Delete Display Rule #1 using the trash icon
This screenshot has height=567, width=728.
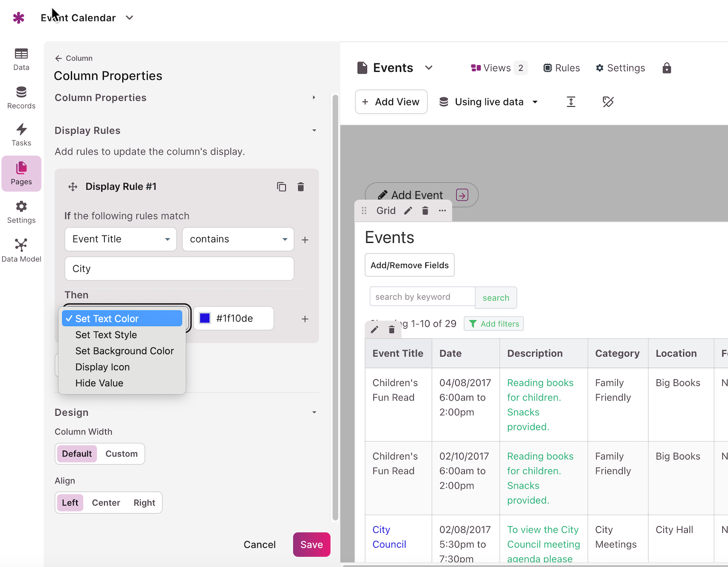(x=301, y=187)
